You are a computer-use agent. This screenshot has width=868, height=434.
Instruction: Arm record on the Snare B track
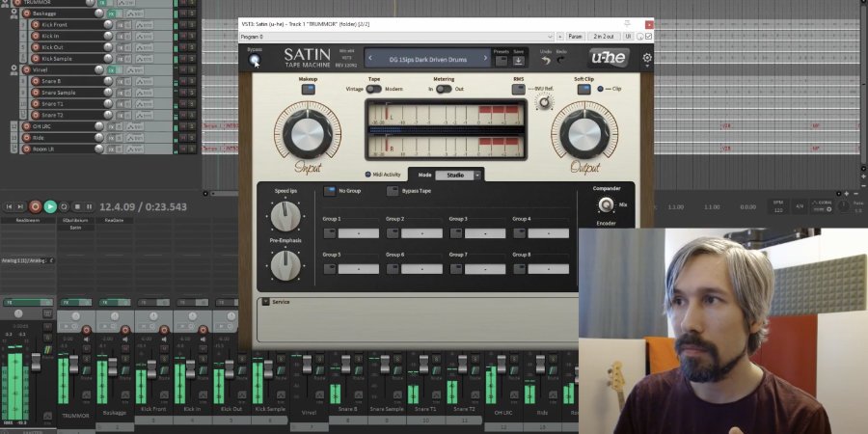pos(36,81)
